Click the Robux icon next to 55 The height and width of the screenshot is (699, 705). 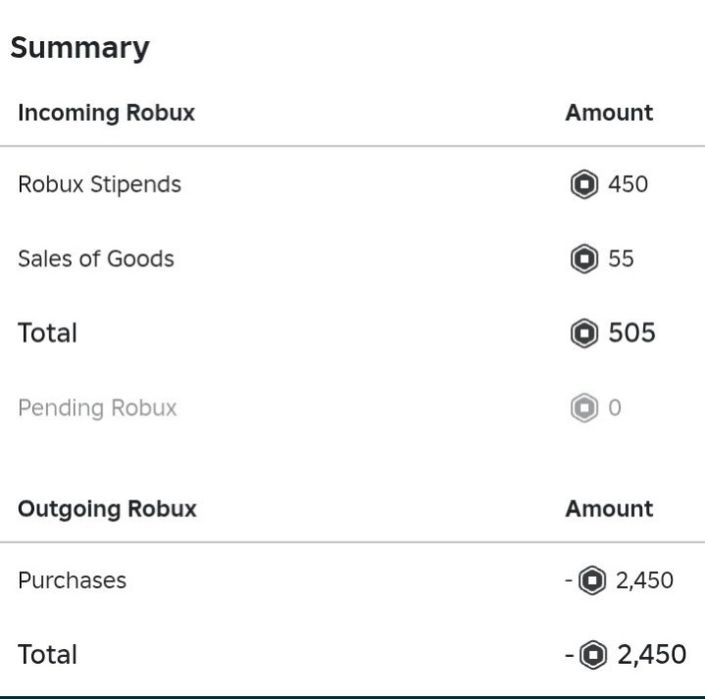point(584,258)
